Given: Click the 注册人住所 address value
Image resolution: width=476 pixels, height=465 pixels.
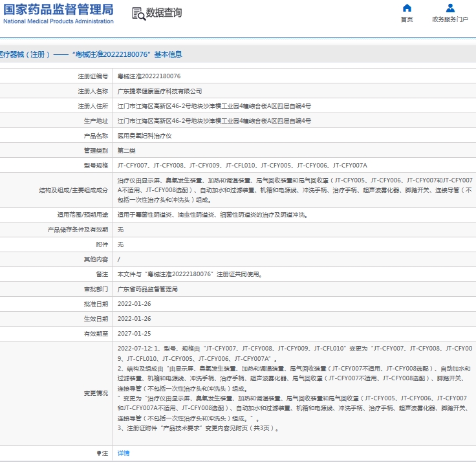Looking at the screenshot, I should point(214,106).
